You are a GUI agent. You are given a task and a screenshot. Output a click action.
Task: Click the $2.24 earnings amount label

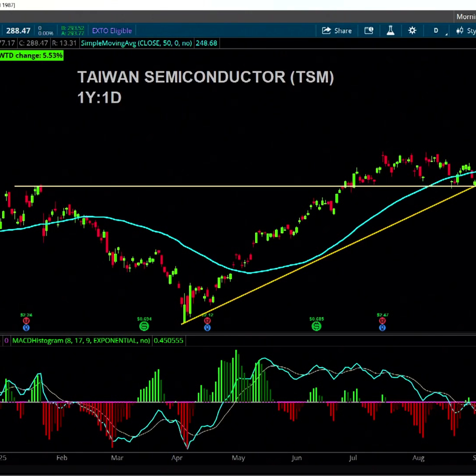tap(26, 315)
